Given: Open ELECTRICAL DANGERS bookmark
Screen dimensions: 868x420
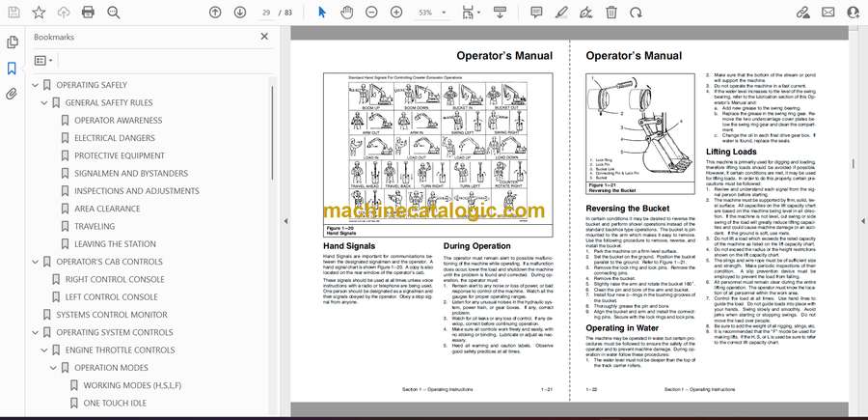Looking at the screenshot, I should (115, 138).
